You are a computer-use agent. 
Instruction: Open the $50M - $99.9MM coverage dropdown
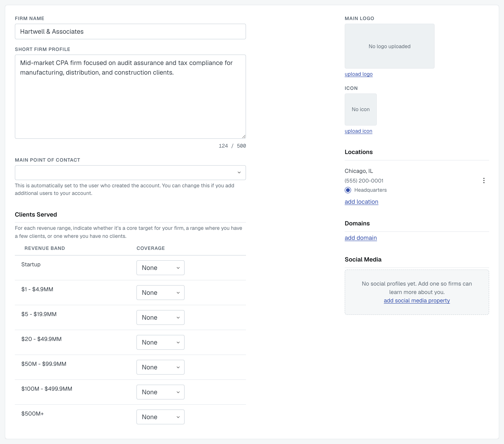tap(160, 367)
